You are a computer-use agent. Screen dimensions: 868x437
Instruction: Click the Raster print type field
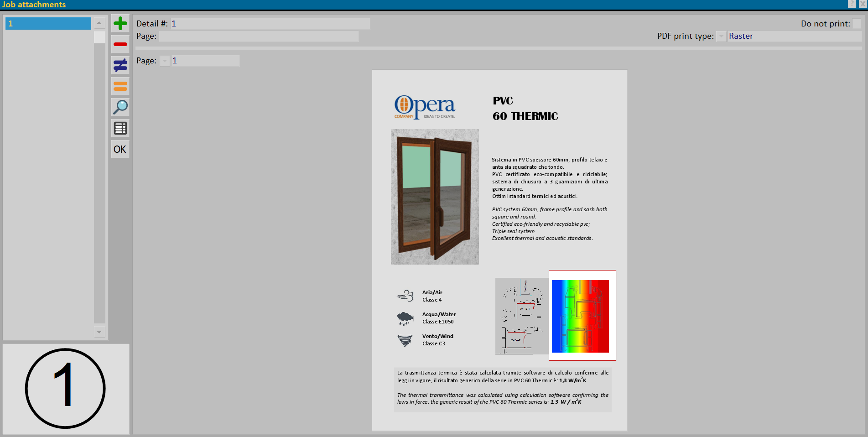coord(794,36)
